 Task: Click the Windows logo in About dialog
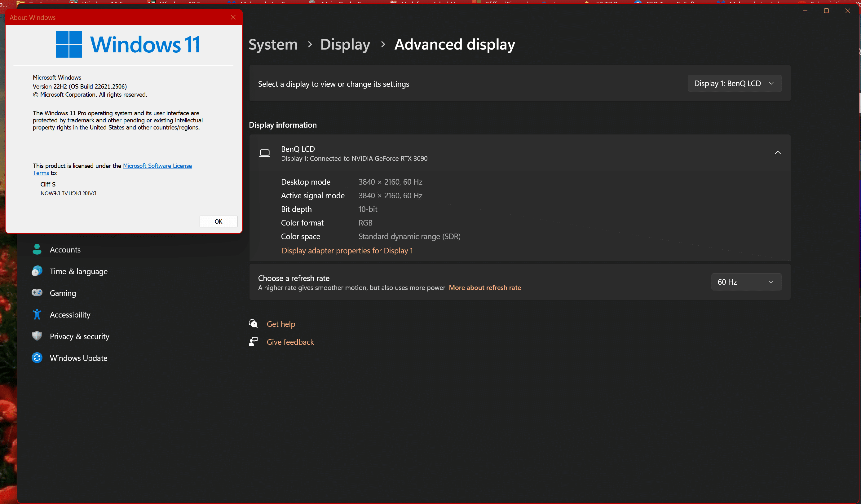(x=69, y=44)
